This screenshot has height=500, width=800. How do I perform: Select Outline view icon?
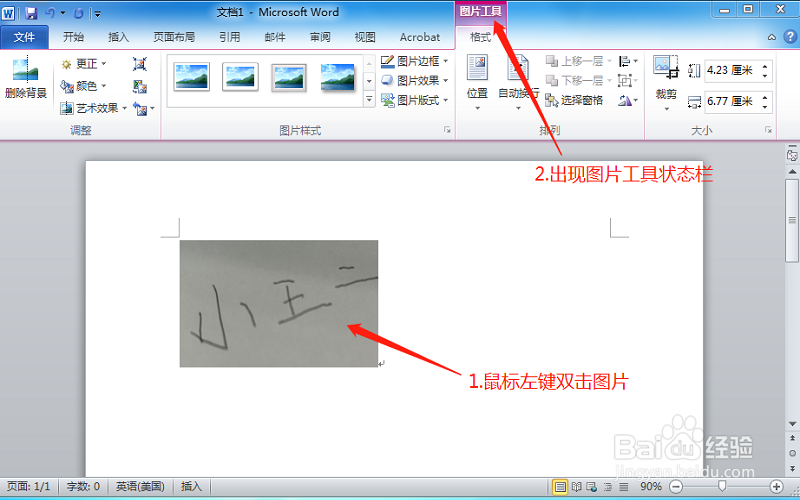(608, 487)
